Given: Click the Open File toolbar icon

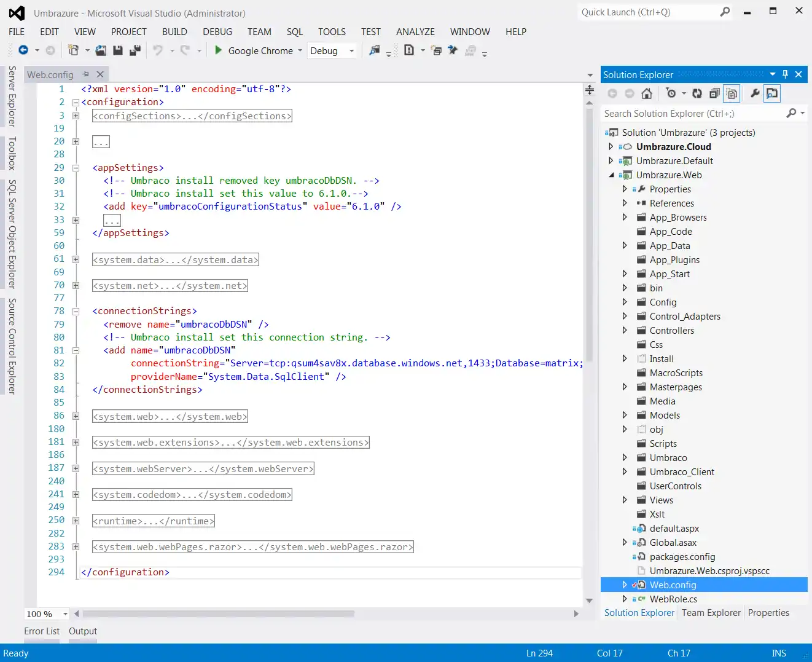Looking at the screenshot, I should (101, 50).
